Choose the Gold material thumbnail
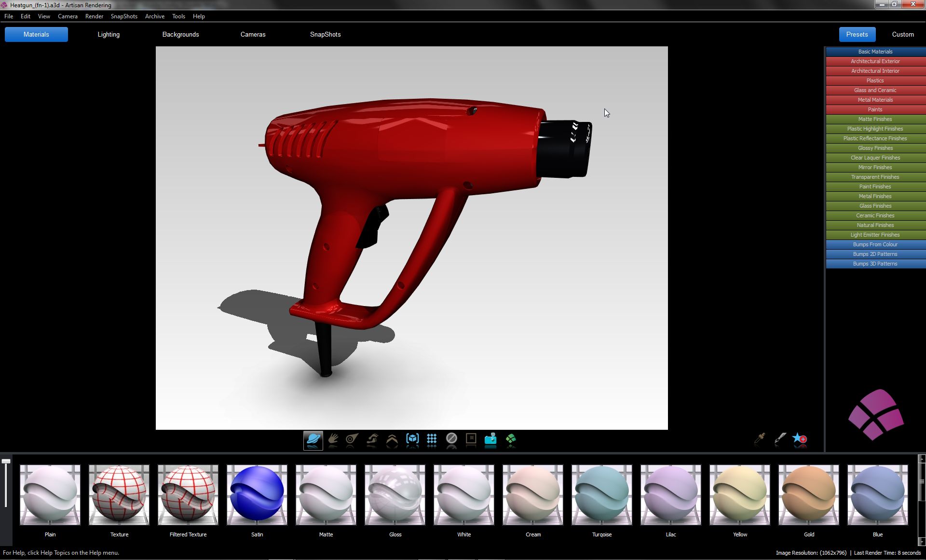Screen dimensions: 926x560 point(809,495)
